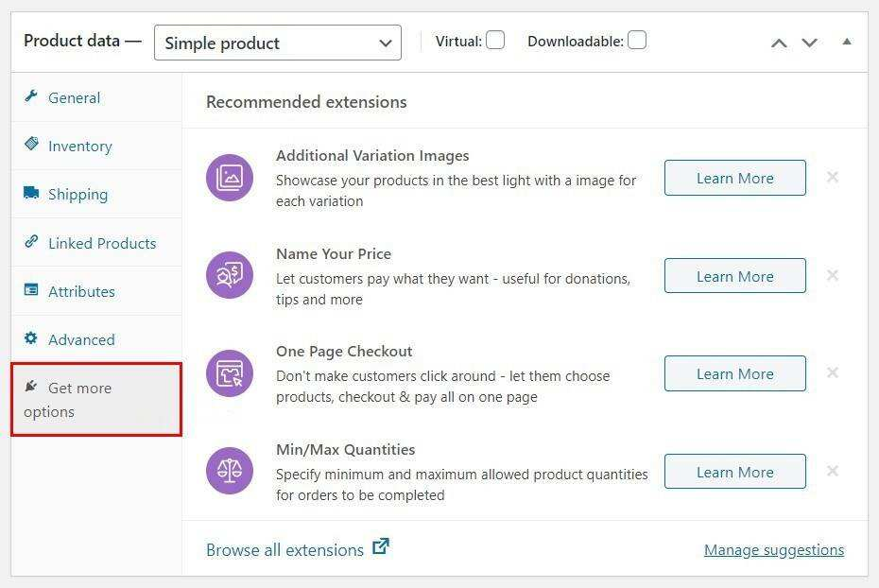Open the Simple product dropdown
879x588 pixels.
[277, 43]
